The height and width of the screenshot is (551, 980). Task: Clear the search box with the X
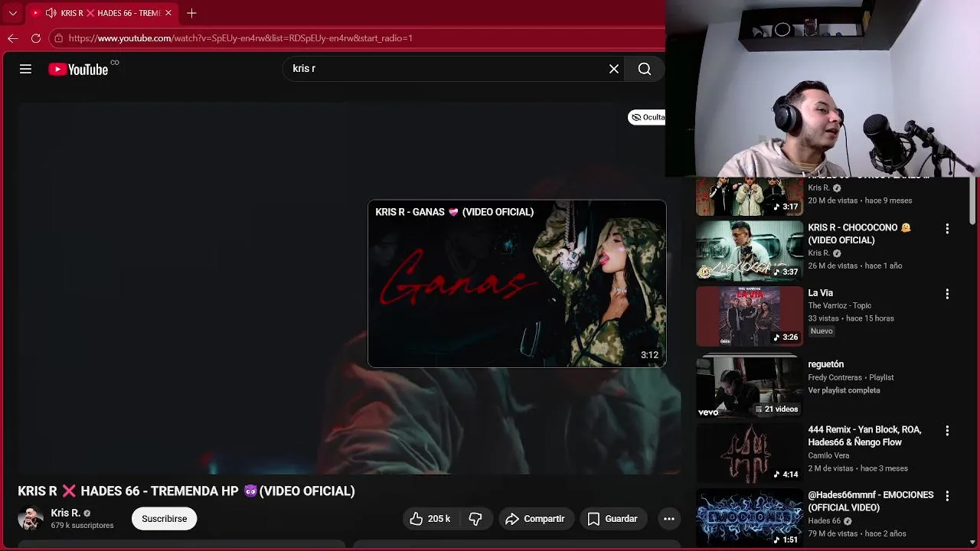pos(614,69)
